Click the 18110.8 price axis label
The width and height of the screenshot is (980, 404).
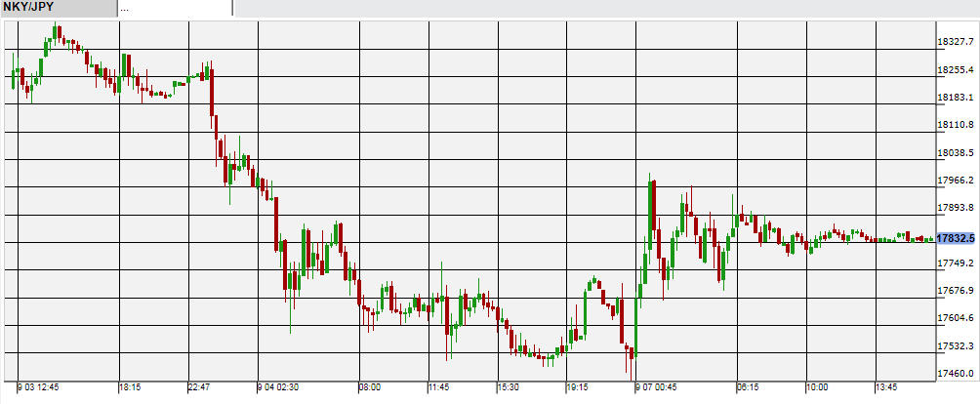click(x=956, y=125)
